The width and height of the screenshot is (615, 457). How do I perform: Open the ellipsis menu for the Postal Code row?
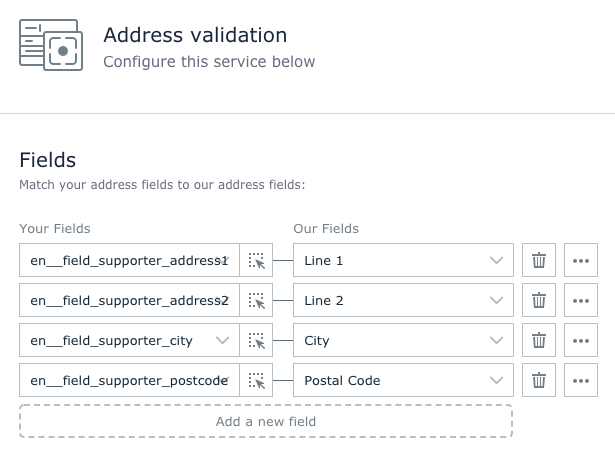tap(581, 381)
